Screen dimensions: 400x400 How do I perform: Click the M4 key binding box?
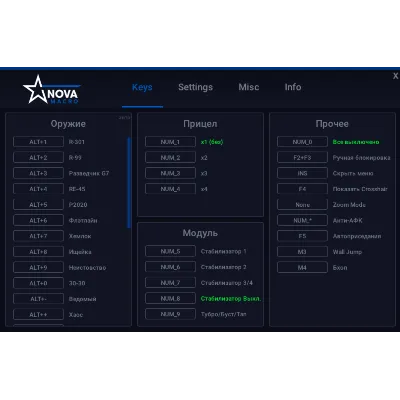click(x=302, y=267)
